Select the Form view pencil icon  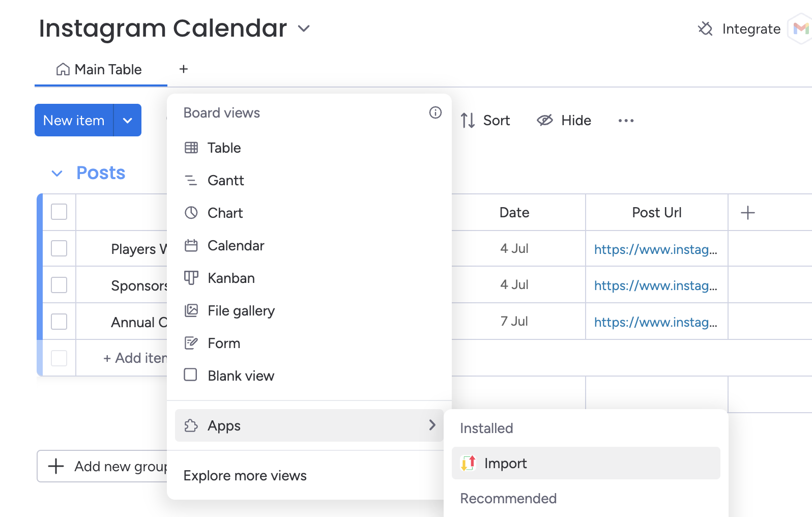191,343
